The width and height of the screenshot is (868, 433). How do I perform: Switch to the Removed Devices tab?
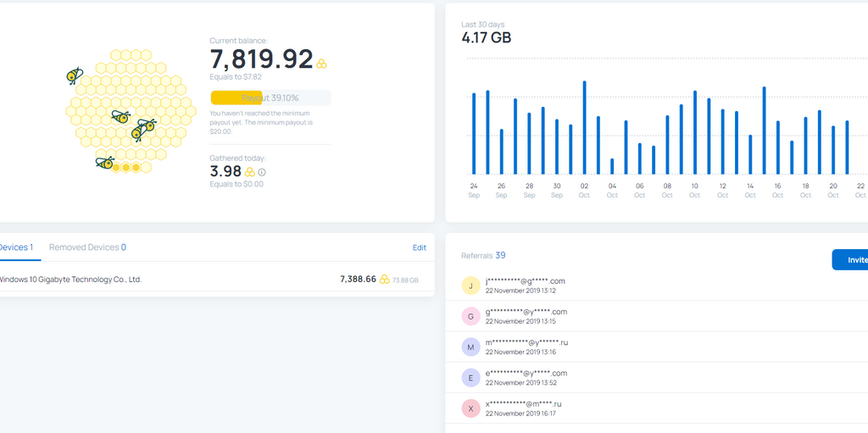click(x=87, y=247)
